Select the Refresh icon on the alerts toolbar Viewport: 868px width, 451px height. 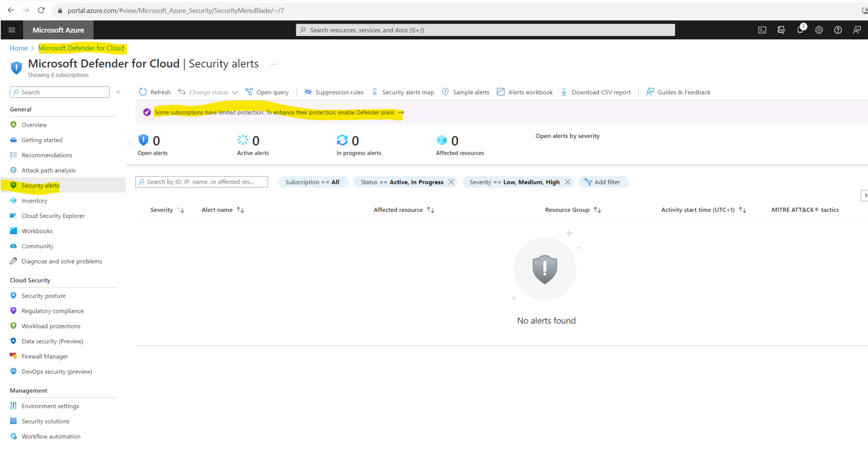click(x=154, y=92)
